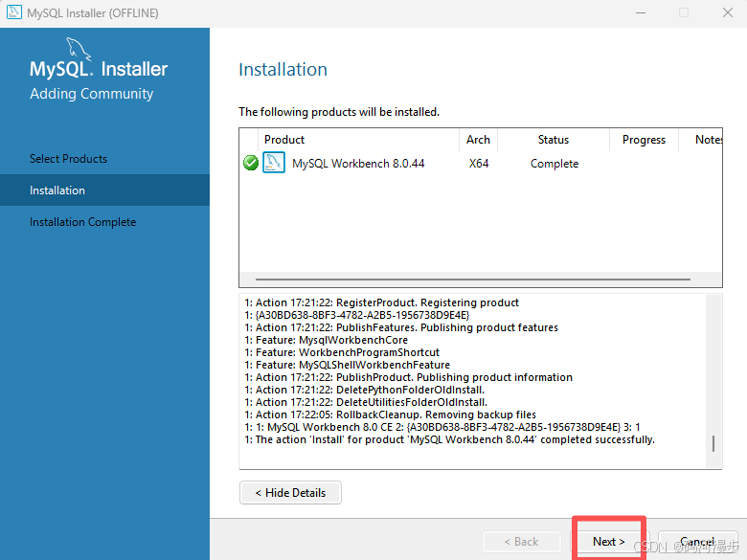This screenshot has height=560, width=747.
Task: Click the Next > button
Action: coord(608,542)
